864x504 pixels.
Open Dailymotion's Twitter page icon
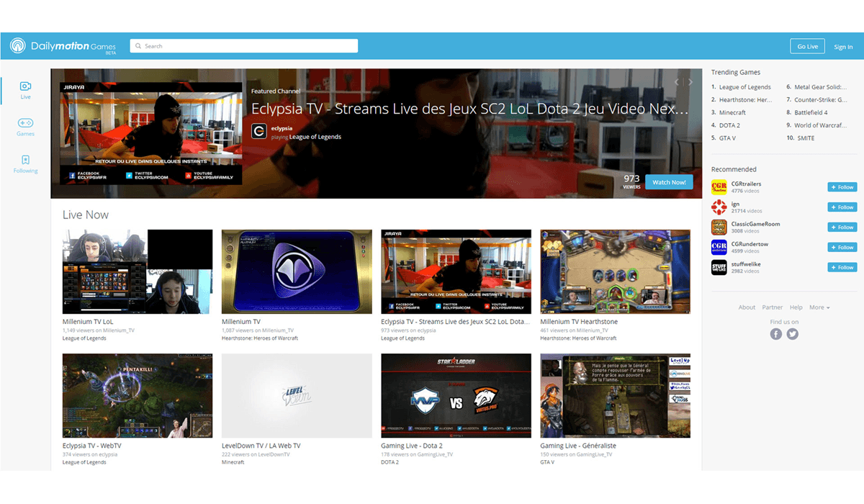[x=793, y=334]
